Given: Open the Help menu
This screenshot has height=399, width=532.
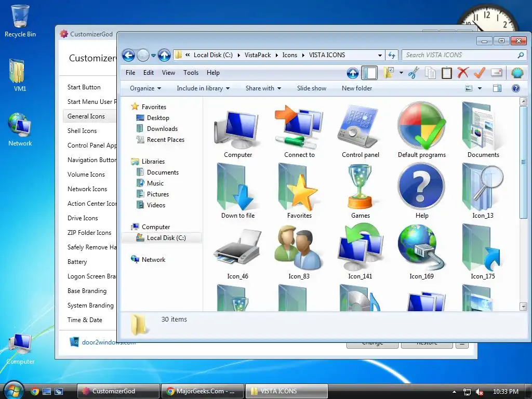Looking at the screenshot, I should click(x=213, y=73).
